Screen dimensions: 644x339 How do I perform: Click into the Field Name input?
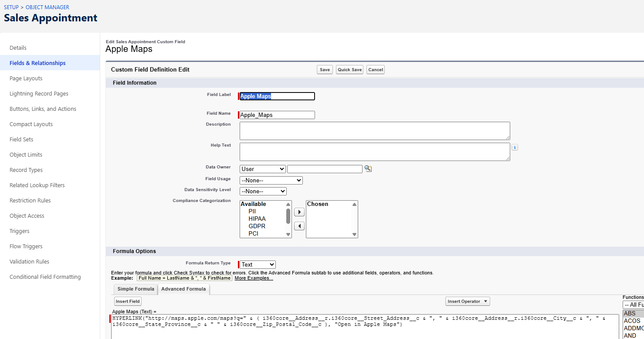(277, 115)
